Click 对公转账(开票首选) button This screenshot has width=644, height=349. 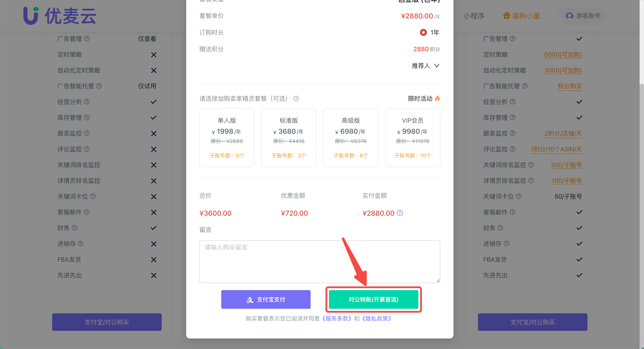click(373, 299)
